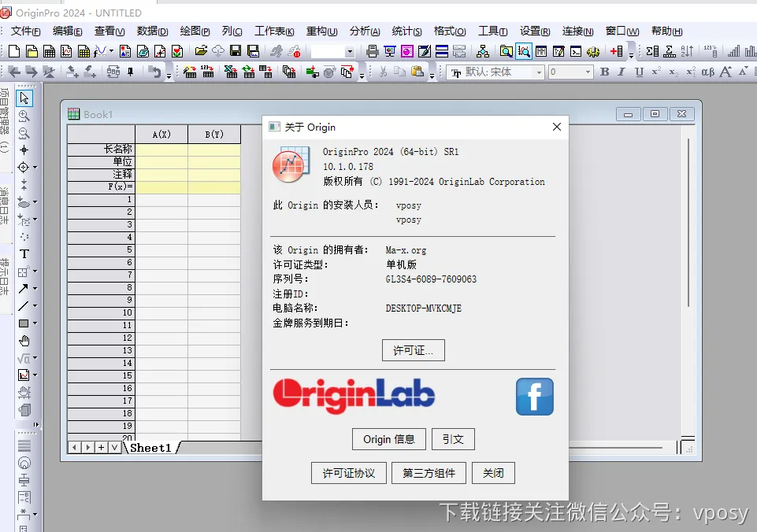Click the Statistics on Columns sigma icon

(652, 51)
